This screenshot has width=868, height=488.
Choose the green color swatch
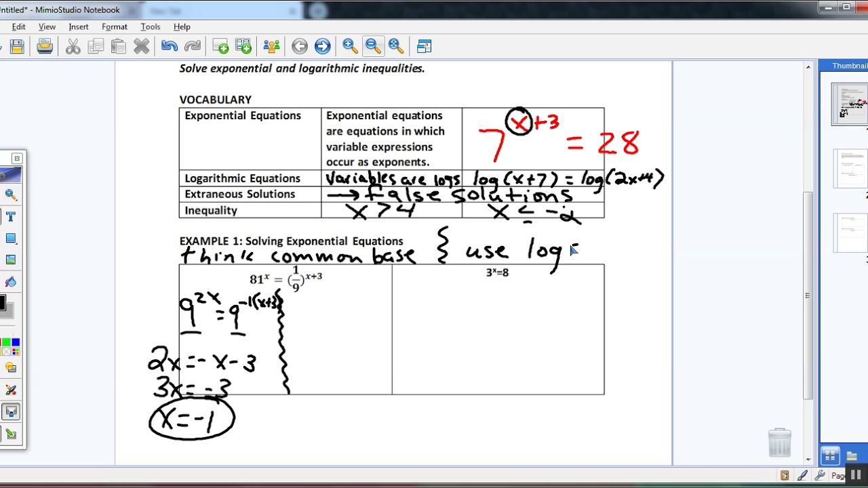7,342
